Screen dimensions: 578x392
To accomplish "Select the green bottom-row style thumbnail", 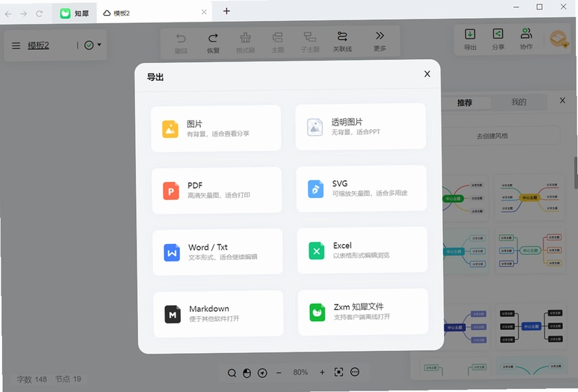I will tap(455, 367).
